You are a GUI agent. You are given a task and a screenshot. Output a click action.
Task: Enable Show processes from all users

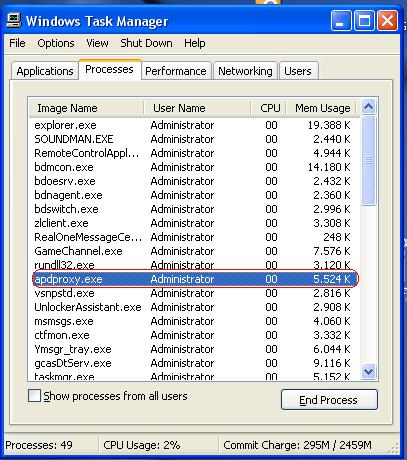[x=34, y=396]
